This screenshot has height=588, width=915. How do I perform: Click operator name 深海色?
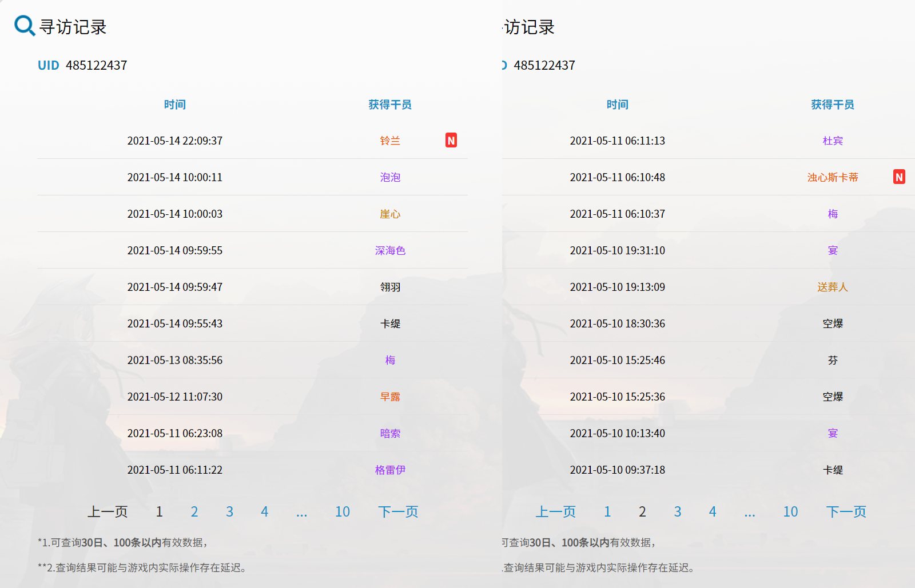click(x=390, y=250)
